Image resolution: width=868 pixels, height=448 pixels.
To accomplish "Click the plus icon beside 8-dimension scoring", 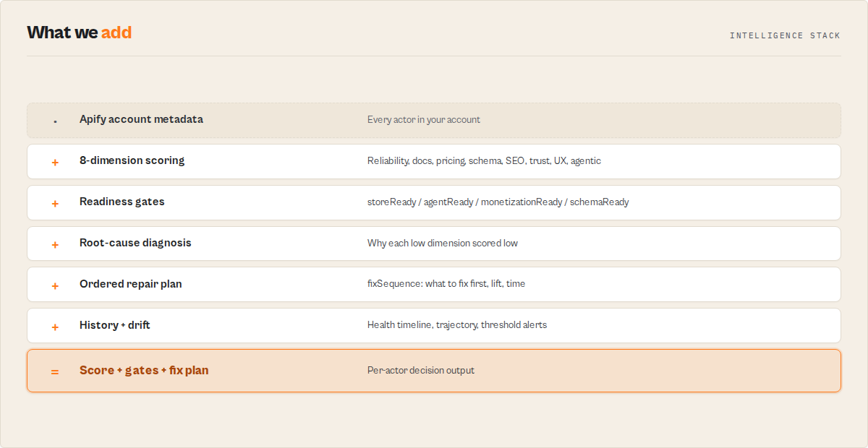I will [55, 162].
